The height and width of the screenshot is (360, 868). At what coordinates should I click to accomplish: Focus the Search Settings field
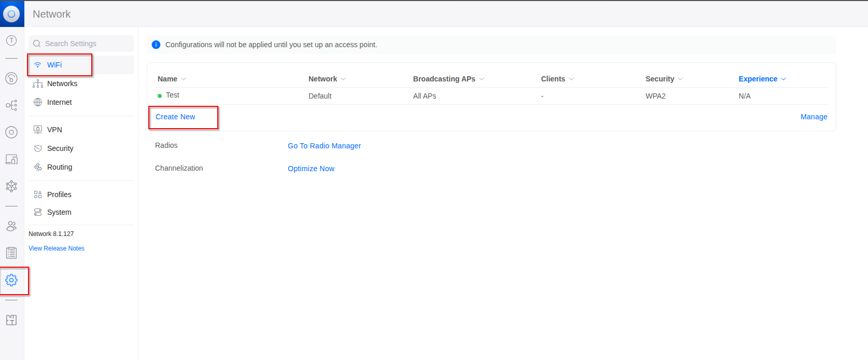[x=81, y=44]
